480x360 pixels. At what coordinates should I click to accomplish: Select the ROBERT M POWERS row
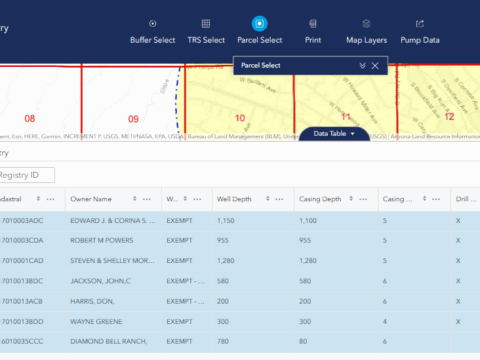pos(240,240)
